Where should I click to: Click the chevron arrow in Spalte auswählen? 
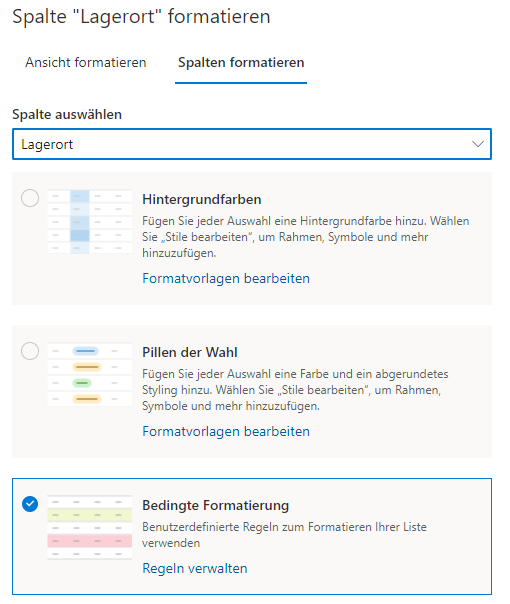pos(478,144)
